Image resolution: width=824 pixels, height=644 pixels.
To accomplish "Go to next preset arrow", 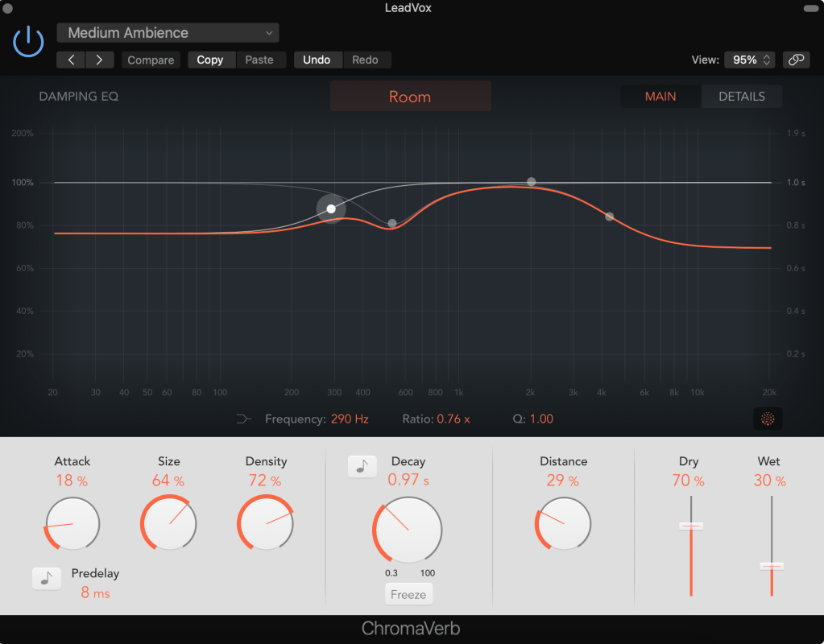I will pos(99,60).
